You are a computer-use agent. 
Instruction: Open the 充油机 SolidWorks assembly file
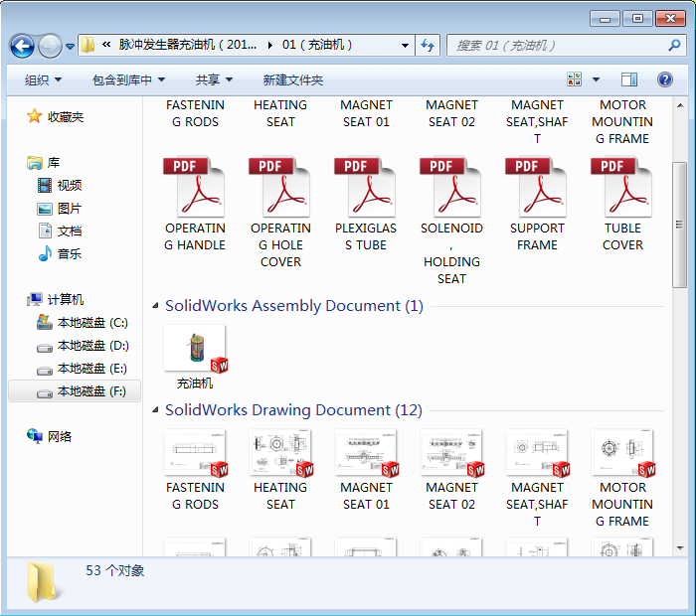tap(195, 351)
